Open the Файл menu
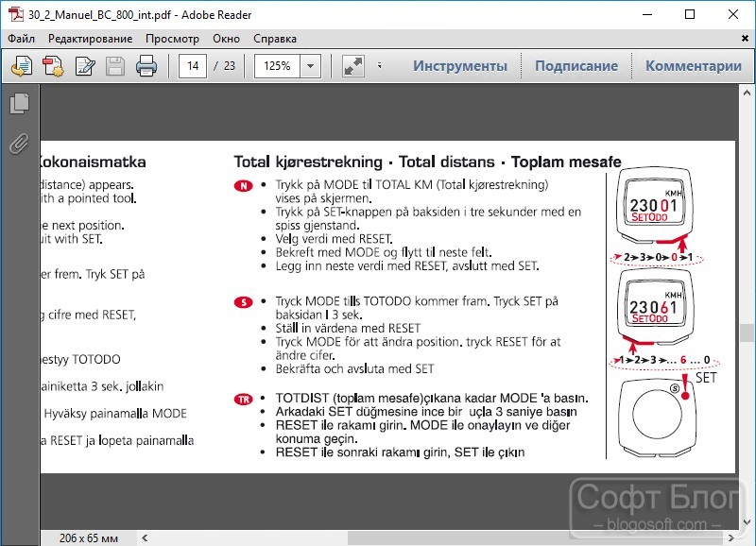 [21, 39]
